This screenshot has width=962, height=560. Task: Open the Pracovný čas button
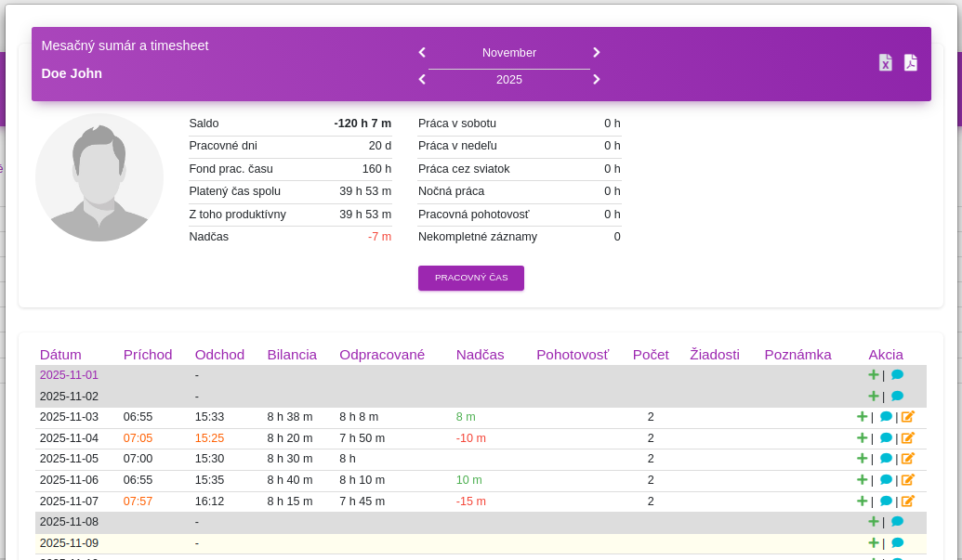point(471,279)
